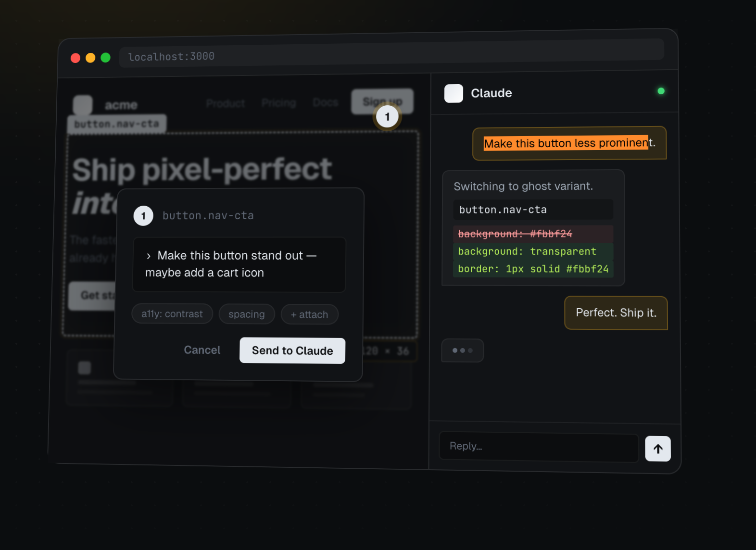Click the yellow window control dot
This screenshot has height=550, width=756.
90,58
